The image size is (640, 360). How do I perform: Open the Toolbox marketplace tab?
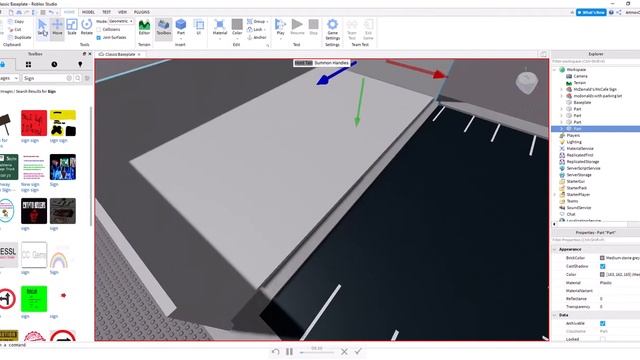(x=3, y=64)
